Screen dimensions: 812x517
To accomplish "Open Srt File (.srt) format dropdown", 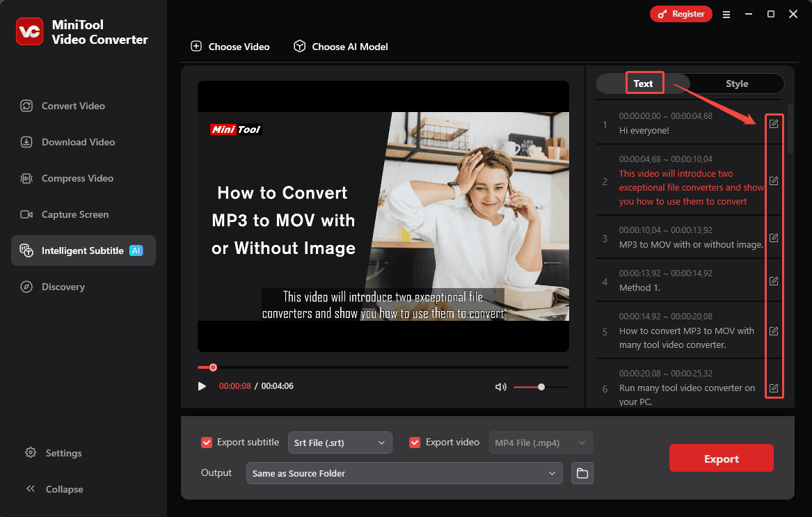I will tap(340, 443).
